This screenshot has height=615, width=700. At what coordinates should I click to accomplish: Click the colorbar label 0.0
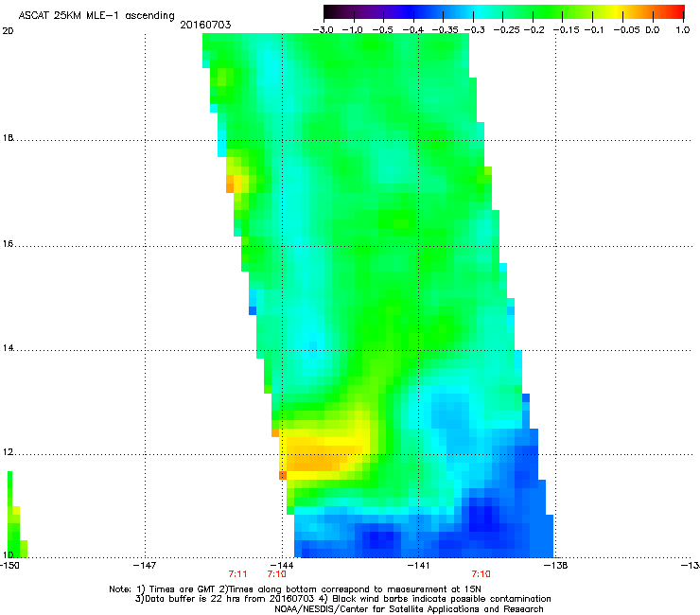point(653,30)
